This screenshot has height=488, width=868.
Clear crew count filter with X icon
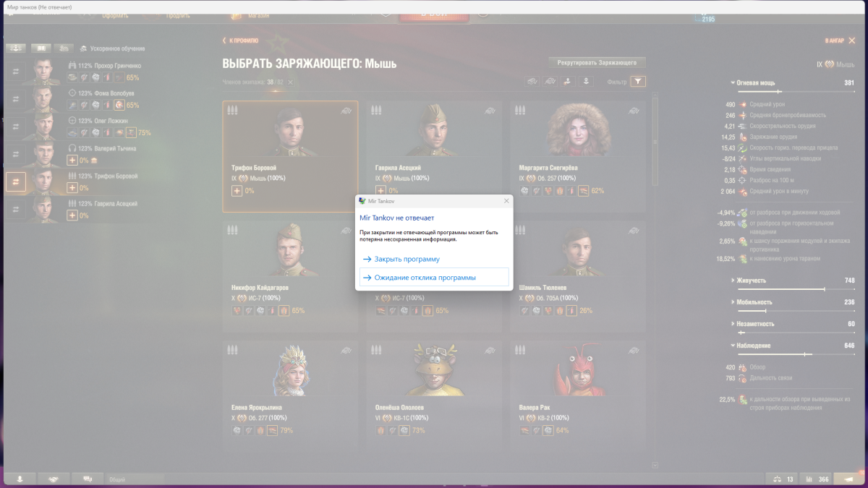290,82
